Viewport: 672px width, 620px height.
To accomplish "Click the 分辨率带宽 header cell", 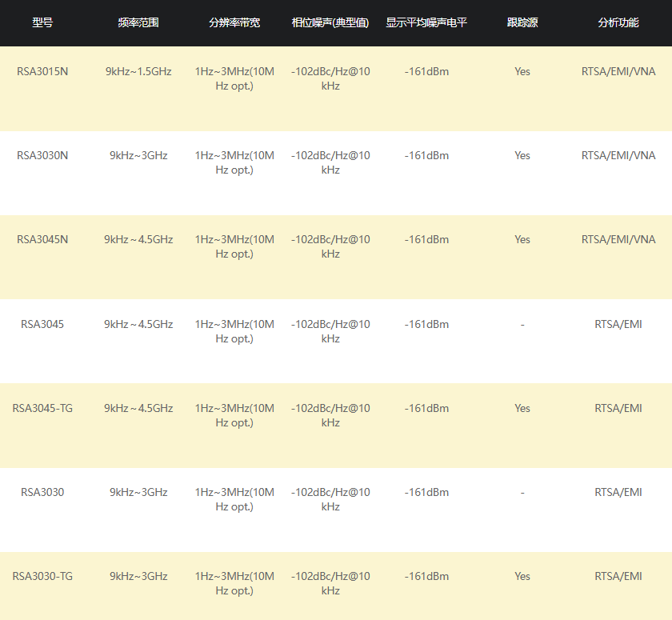I will (234, 22).
